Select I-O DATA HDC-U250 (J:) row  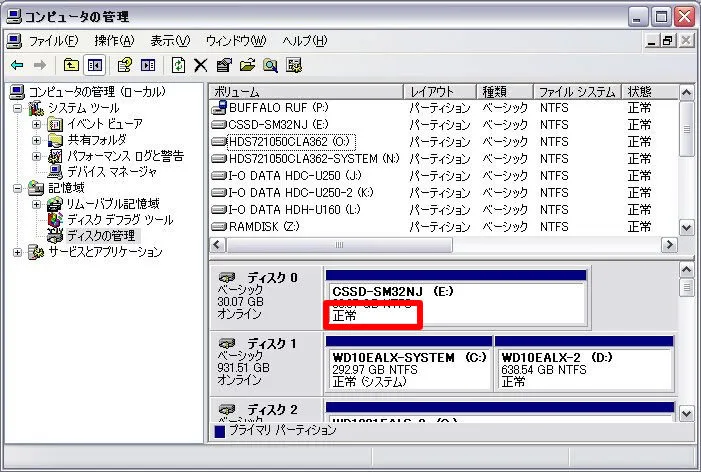pyautogui.click(x=444, y=176)
